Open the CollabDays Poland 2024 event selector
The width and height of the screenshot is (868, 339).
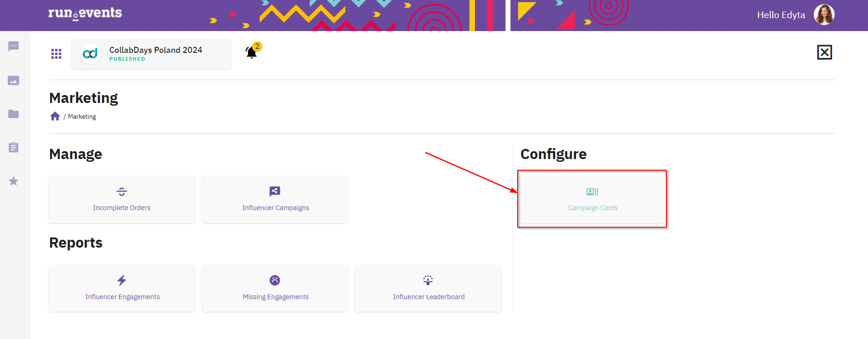pyautogui.click(x=152, y=54)
